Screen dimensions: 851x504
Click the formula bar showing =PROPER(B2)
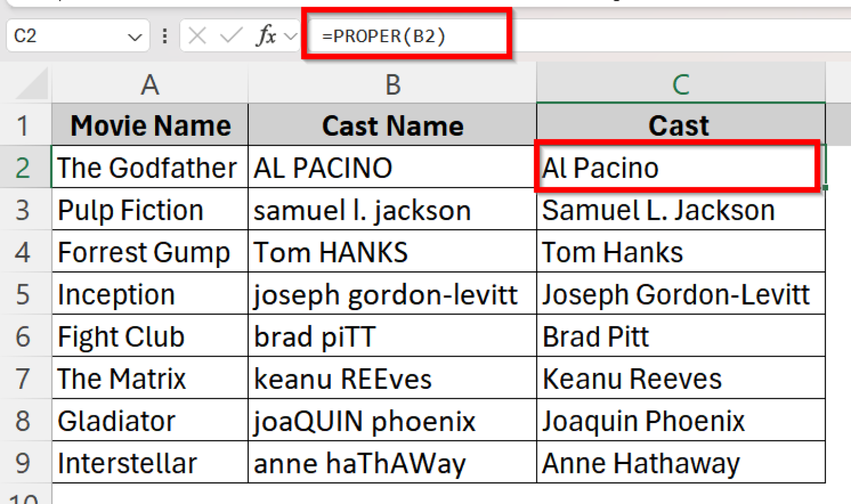pos(388,35)
